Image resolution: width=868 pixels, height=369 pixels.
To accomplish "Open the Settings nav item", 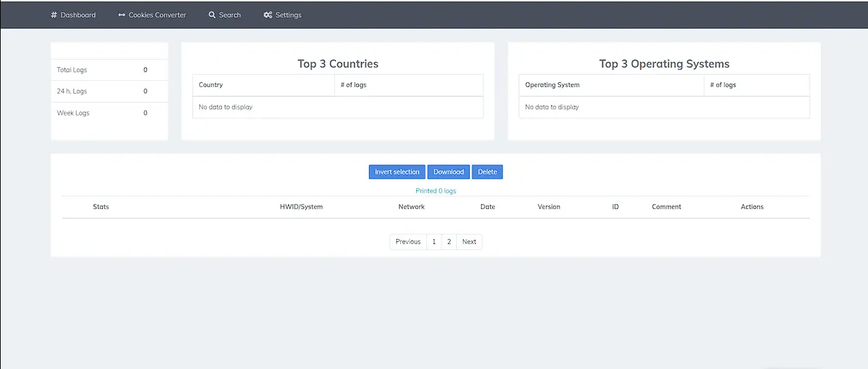I will 282,15.
